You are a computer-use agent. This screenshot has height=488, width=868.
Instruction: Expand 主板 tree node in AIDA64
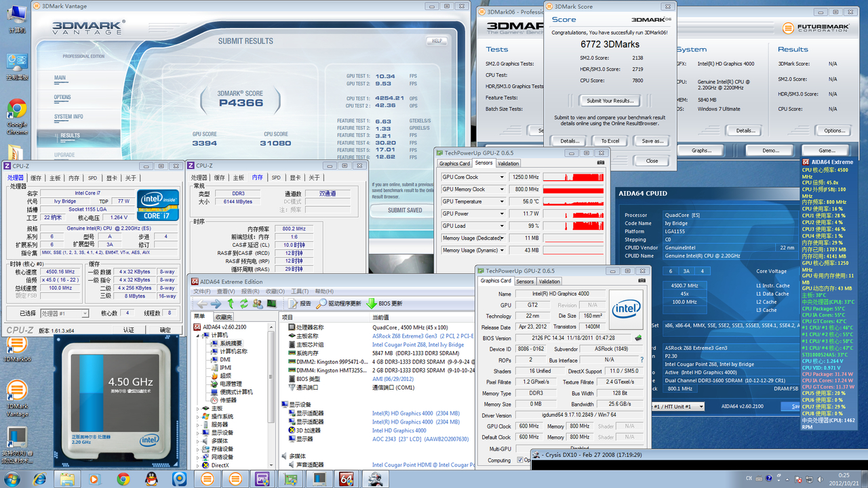pyautogui.click(x=199, y=409)
